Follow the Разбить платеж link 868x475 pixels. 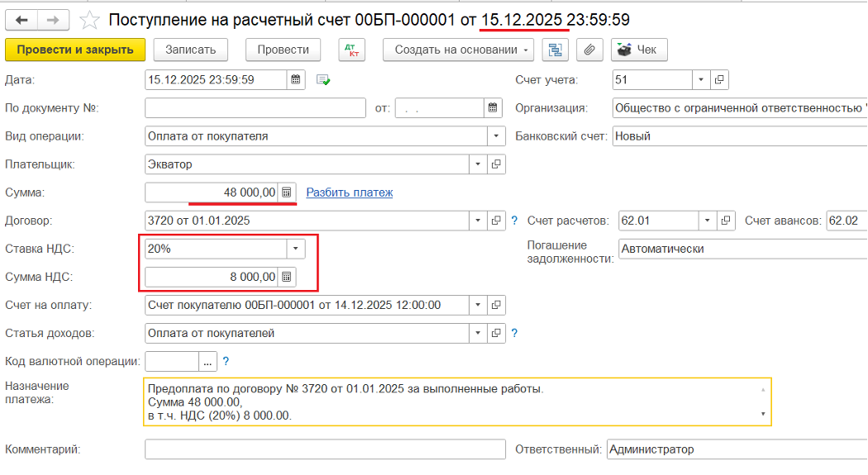(x=350, y=192)
